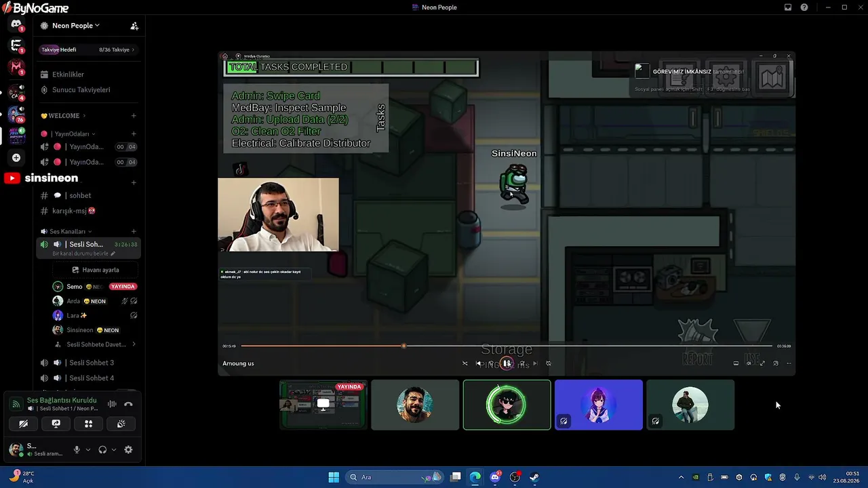Open soundboard in voice panel

121,424
